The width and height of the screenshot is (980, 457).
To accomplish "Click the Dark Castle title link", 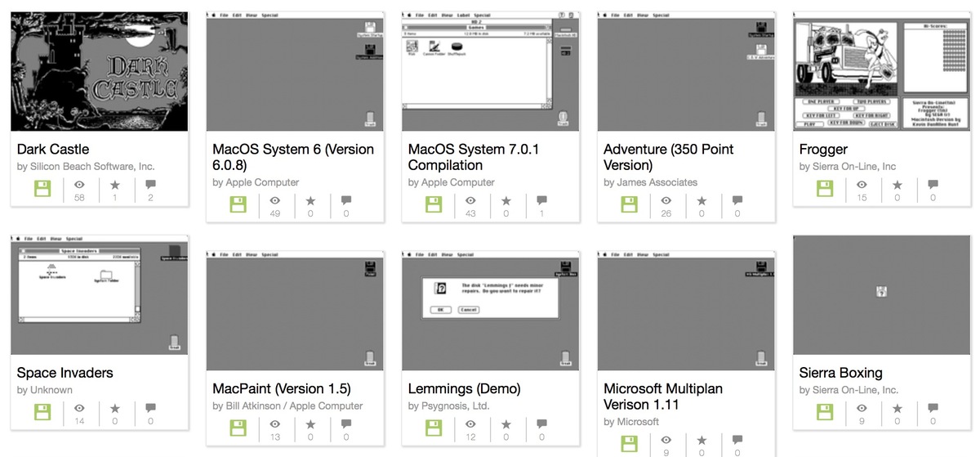I will point(53,149).
